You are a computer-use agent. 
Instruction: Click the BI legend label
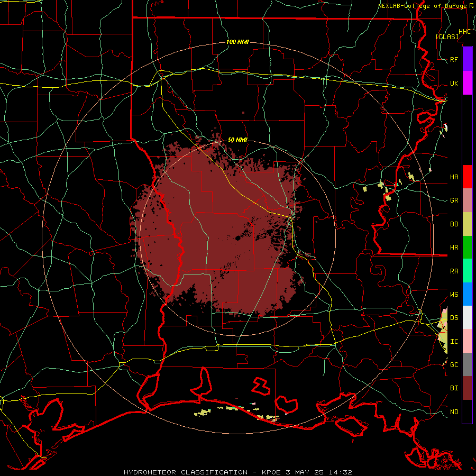pyautogui.click(x=454, y=388)
